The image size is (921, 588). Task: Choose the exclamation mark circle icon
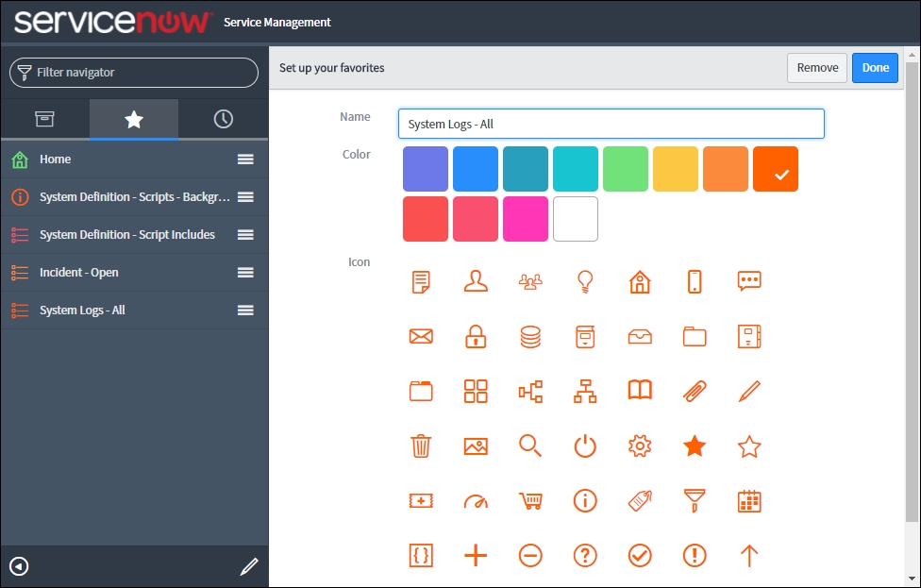click(695, 555)
